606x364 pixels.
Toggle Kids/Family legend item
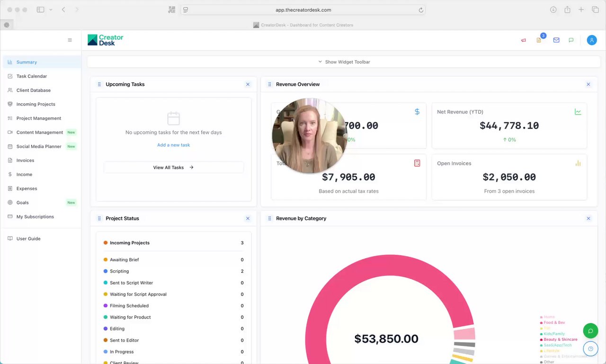[x=553, y=334]
